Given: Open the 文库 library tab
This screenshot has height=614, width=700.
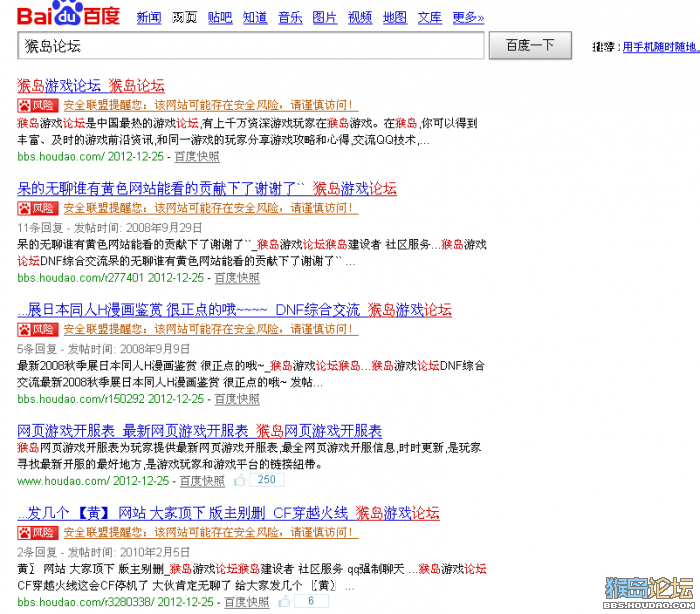Looking at the screenshot, I should pos(430,18).
